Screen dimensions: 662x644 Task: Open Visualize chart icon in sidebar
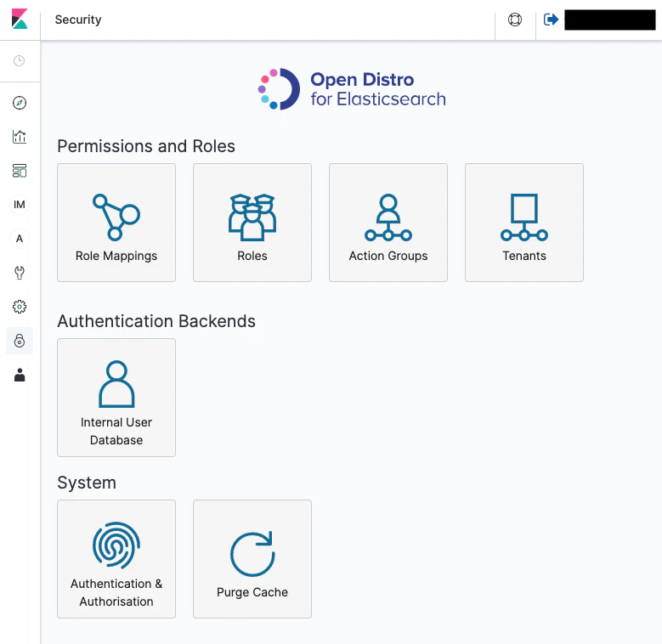[x=20, y=137]
